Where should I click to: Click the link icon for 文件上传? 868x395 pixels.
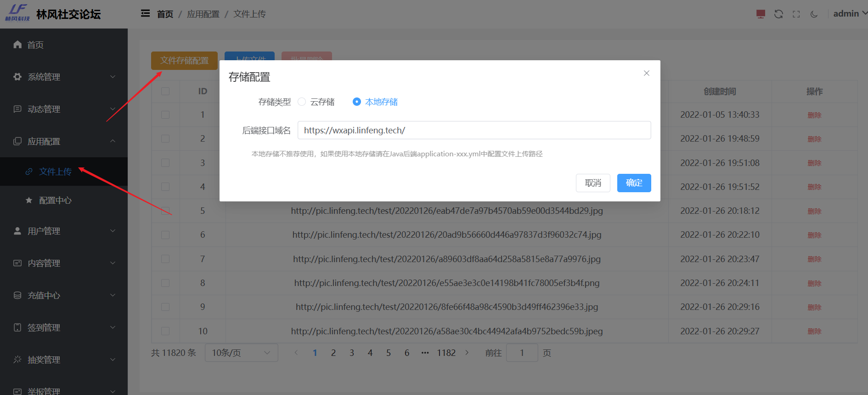pyautogui.click(x=29, y=171)
